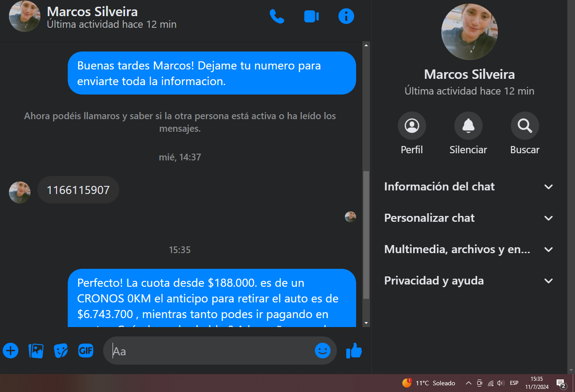575x392 pixels.
Task: Open the GIF picker
Action: click(x=86, y=350)
